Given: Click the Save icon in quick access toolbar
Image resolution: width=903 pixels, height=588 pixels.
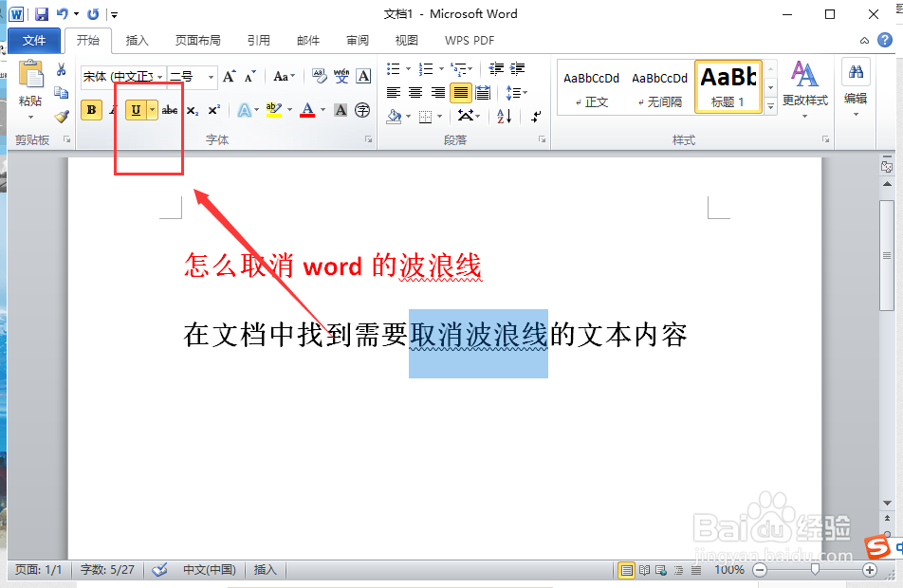Looking at the screenshot, I should [x=42, y=14].
